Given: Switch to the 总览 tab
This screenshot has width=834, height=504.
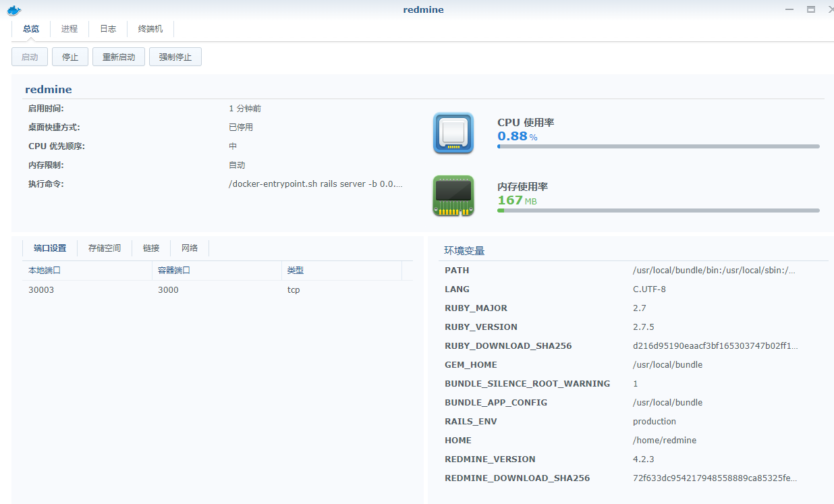Looking at the screenshot, I should click(x=31, y=29).
